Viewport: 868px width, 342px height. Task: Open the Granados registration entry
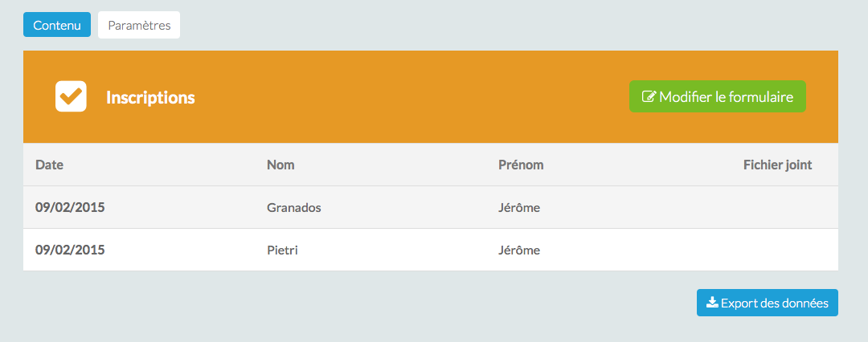point(293,207)
